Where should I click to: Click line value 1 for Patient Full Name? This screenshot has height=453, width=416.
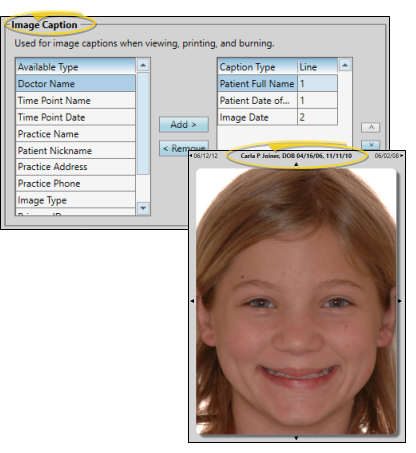317,83
